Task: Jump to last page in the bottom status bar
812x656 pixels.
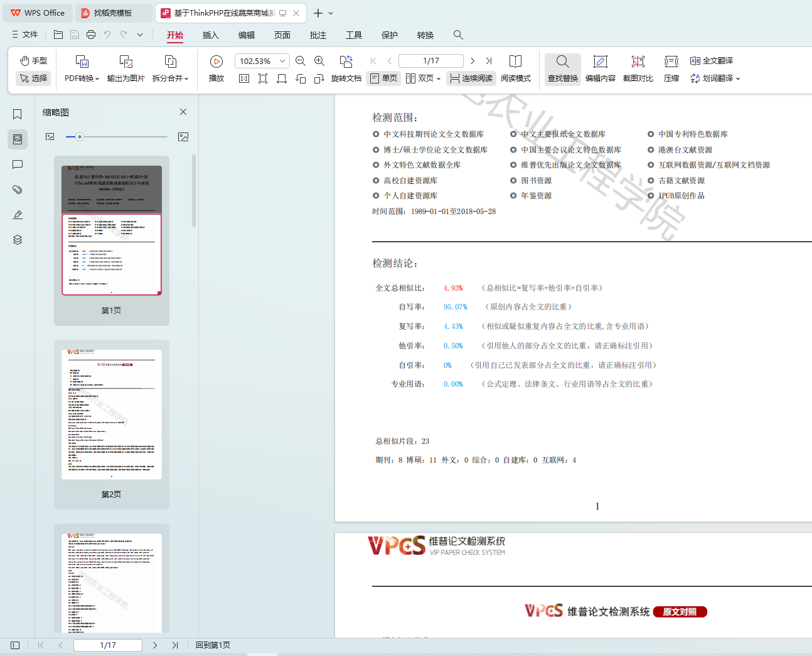Action: pyautogui.click(x=175, y=645)
